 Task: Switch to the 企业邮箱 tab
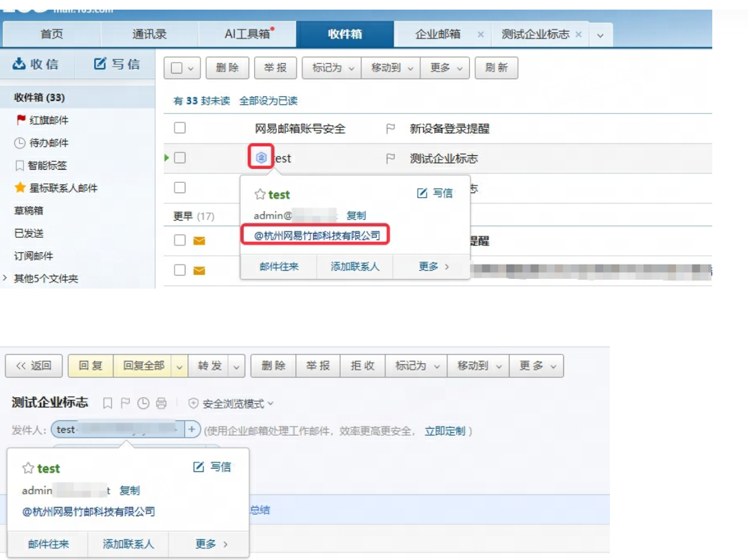tap(438, 34)
